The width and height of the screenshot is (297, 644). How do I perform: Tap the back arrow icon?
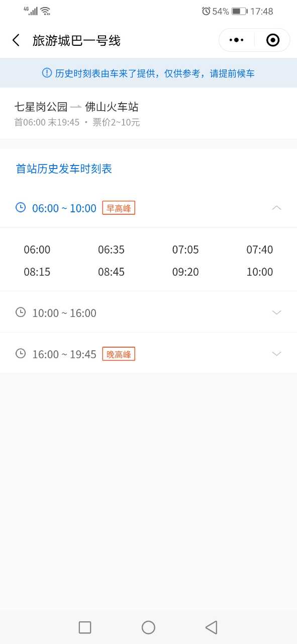(16, 40)
